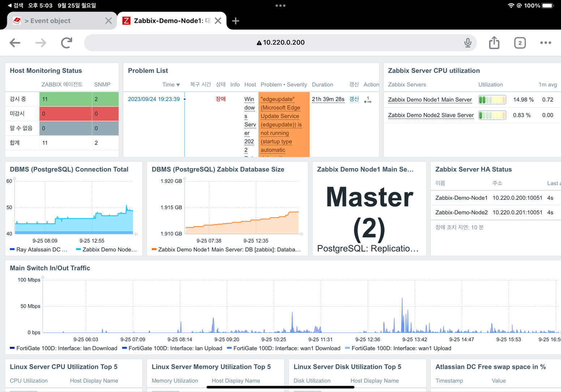Screen dimensions: 561x392
Task: Go forward with the browser forward arrow
Action: click(40, 43)
